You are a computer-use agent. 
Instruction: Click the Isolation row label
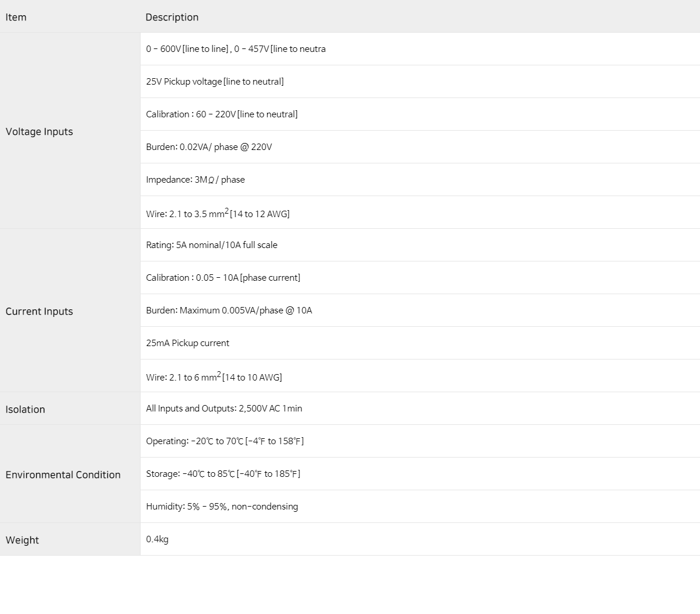[x=25, y=409]
